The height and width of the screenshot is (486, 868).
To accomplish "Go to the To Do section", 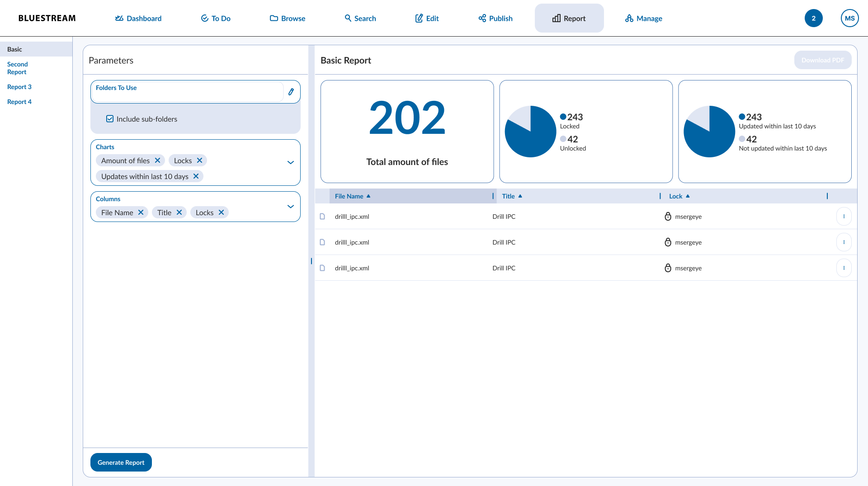I will click(x=216, y=18).
